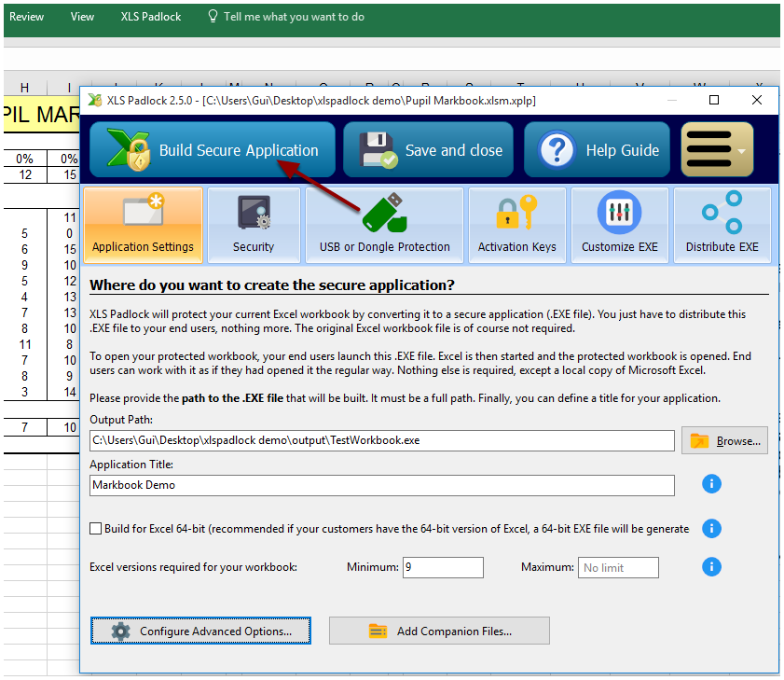Image resolution: width=784 pixels, height=680 pixels.
Task: Click the Minimum Excel version field
Action: [x=442, y=567]
